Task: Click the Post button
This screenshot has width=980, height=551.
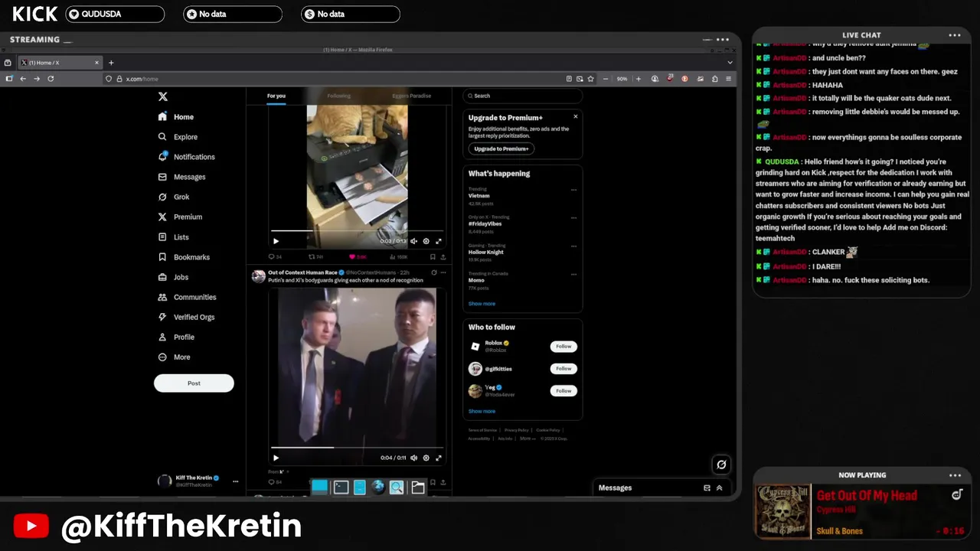Action: pyautogui.click(x=194, y=383)
